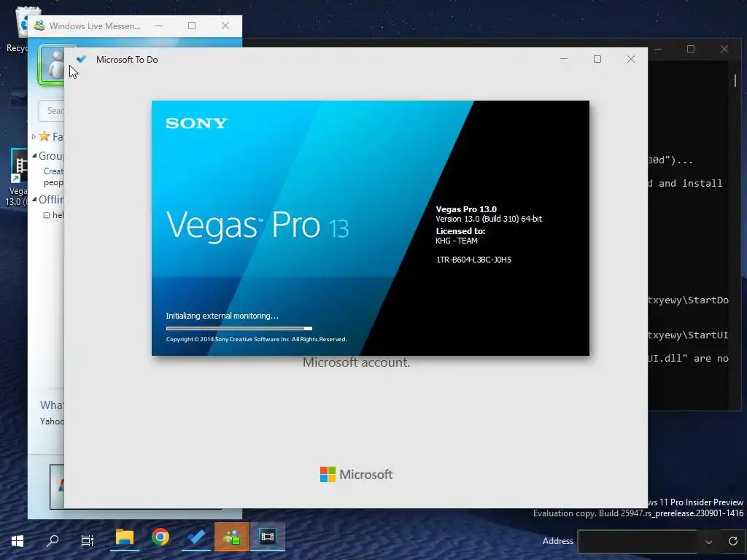Click the Address toolbar input field
Image resolution: width=747 pixels, height=560 pixels.
(x=639, y=542)
